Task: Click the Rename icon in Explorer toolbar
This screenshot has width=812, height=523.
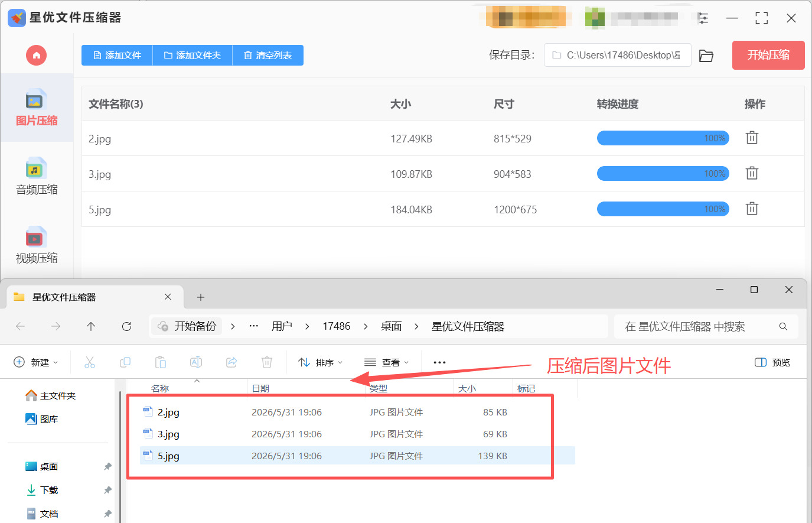Action: point(196,362)
